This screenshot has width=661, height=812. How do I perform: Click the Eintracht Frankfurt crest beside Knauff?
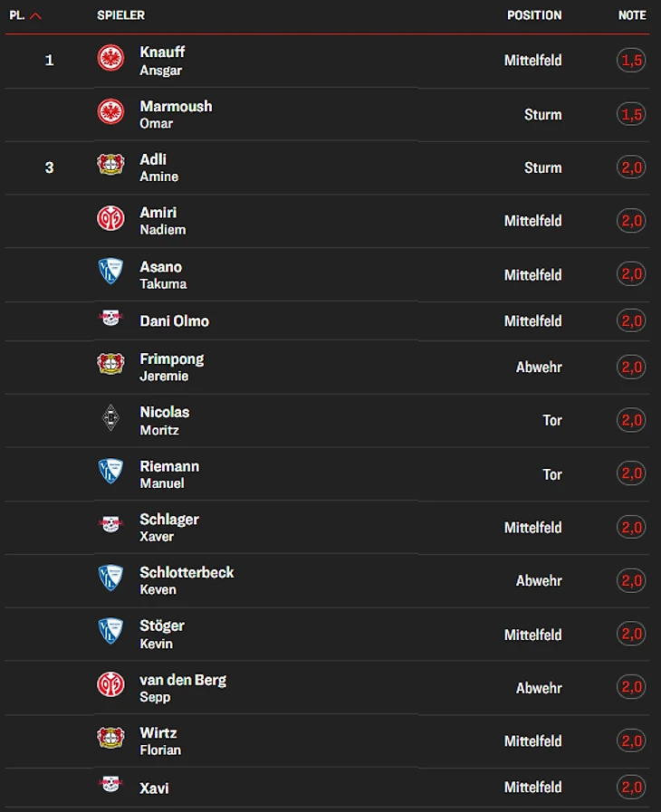pos(110,58)
